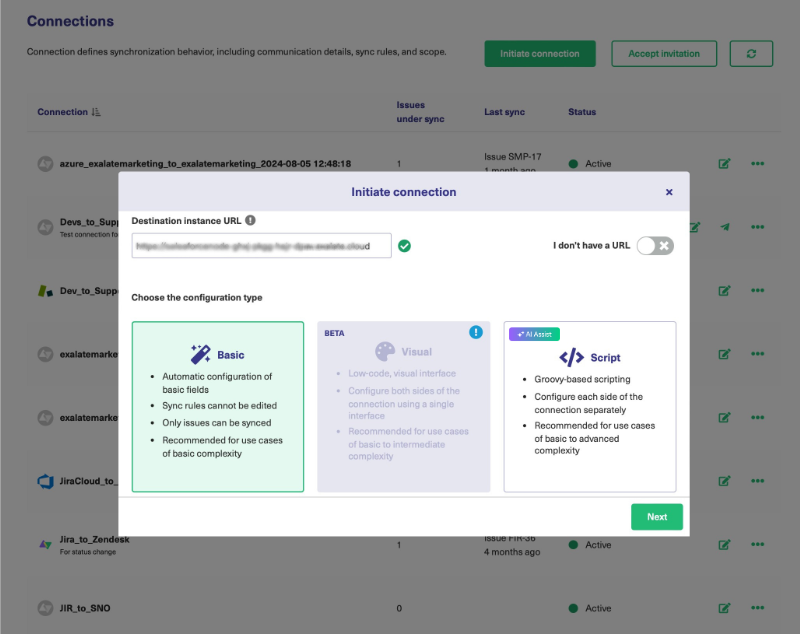Click the Destination instance URL field

(261, 246)
